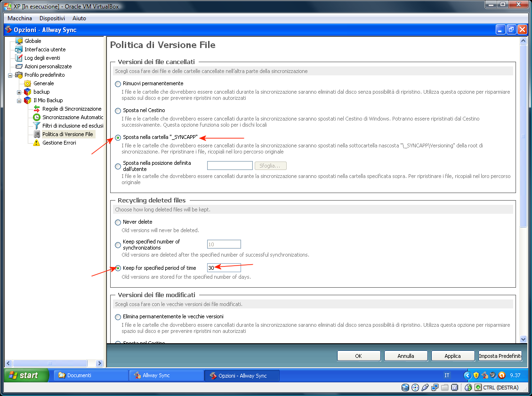Collapse the Profilo predefinito tree node
The width and height of the screenshot is (532, 396).
click(x=10, y=75)
